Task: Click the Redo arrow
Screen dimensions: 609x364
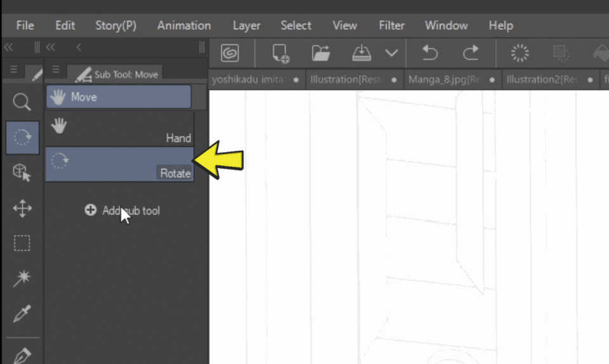Action: click(471, 53)
